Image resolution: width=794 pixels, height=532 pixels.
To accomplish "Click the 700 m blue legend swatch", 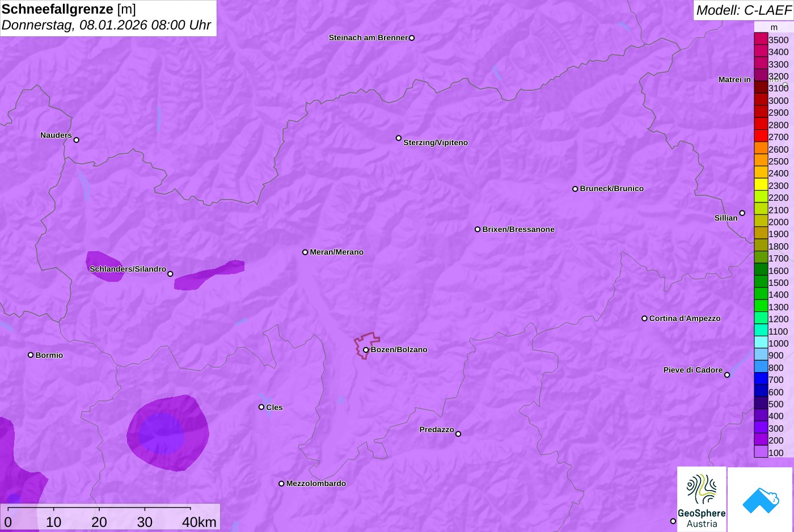I will coord(761,379).
